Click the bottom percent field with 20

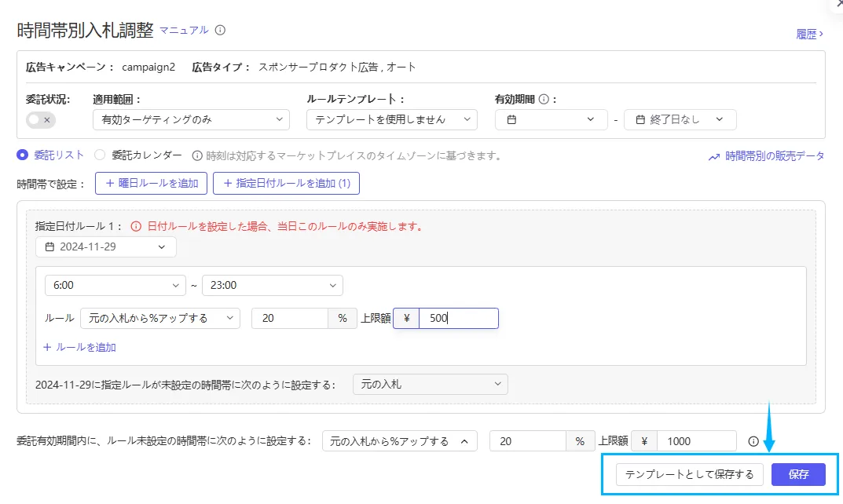click(x=527, y=441)
